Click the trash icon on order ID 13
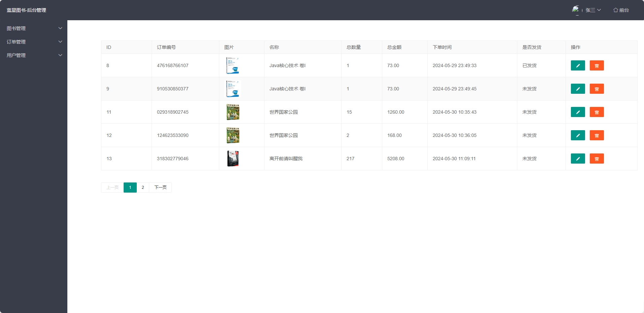644x313 pixels. coord(597,159)
